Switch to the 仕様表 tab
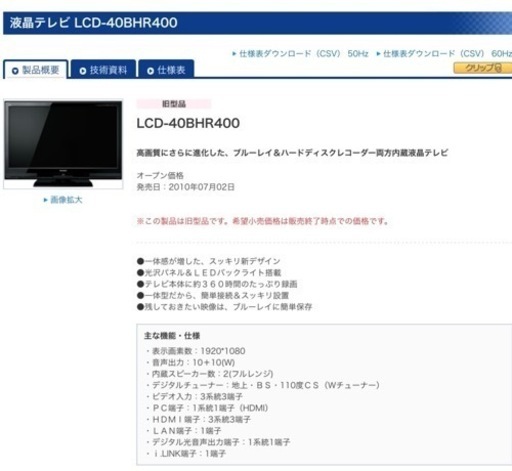This screenshot has height=471, width=512. coord(166,69)
